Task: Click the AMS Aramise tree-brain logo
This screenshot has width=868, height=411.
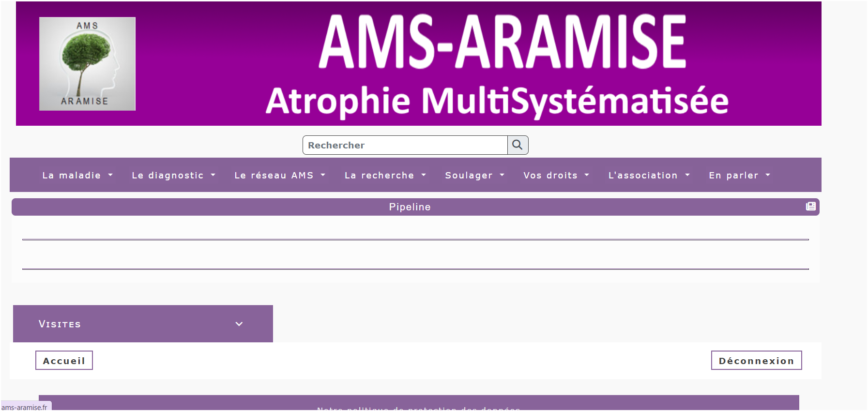Action: (87, 64)
